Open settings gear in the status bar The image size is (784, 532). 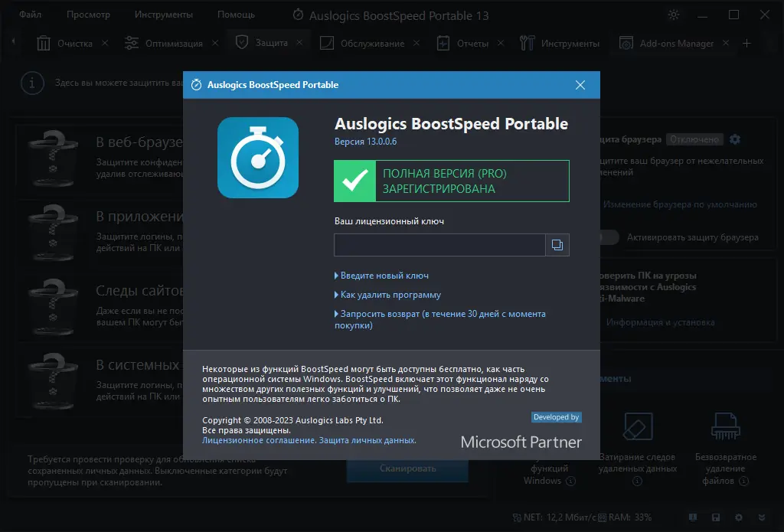pos(738,517)
